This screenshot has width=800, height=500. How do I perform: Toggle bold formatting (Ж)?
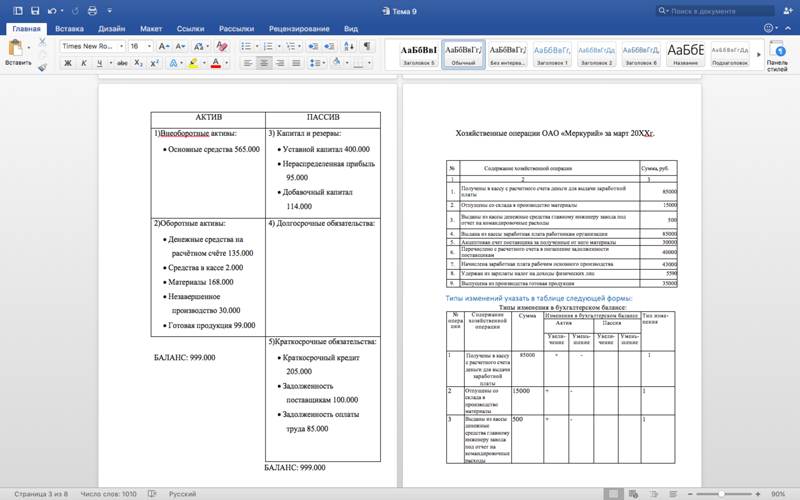(x=68, y=64)
